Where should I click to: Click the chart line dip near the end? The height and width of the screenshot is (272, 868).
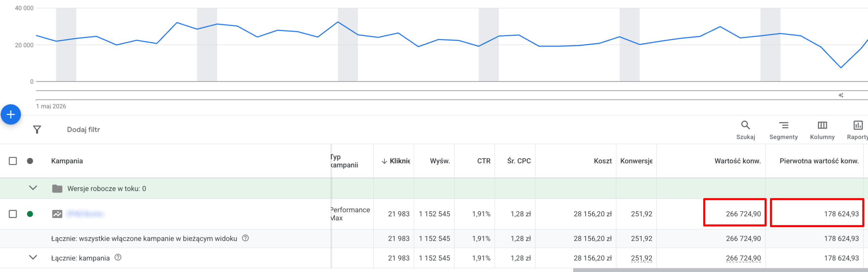click(x=841, y=67)
